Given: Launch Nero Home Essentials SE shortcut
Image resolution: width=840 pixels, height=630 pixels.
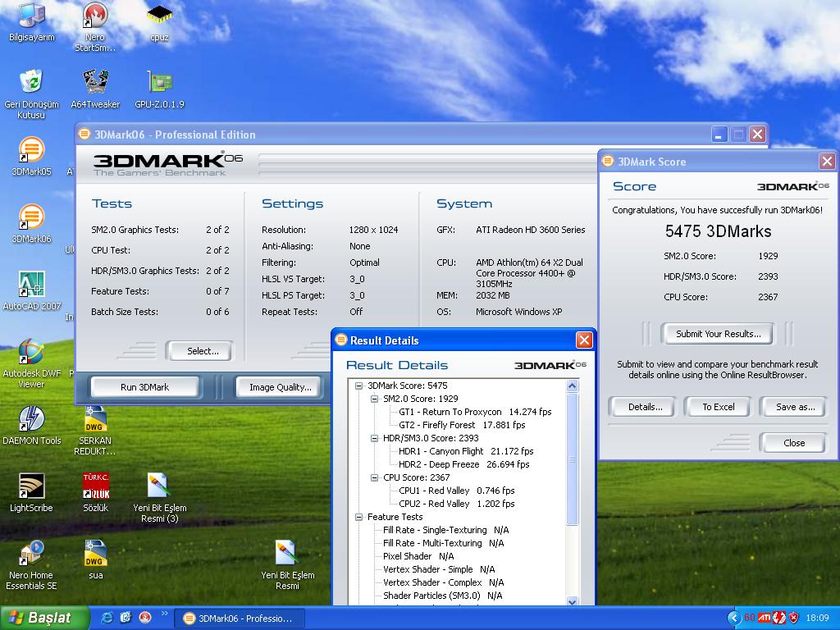Looking at the screenshot, I should pos(31,566).
